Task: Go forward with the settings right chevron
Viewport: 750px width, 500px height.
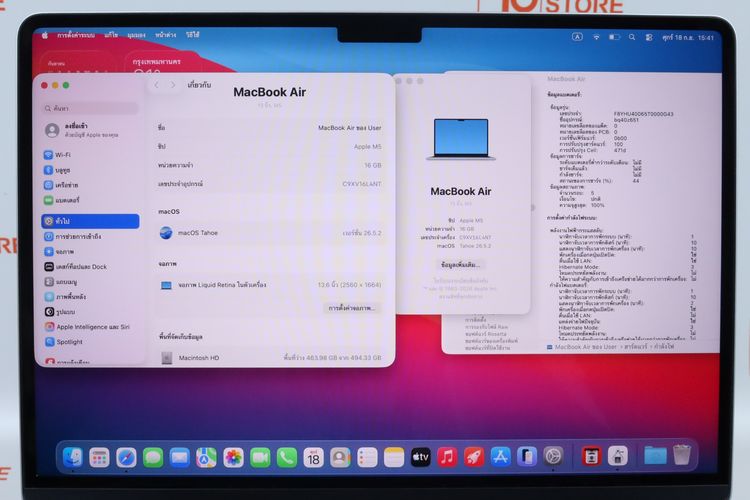Action: [x=173, y=85]
